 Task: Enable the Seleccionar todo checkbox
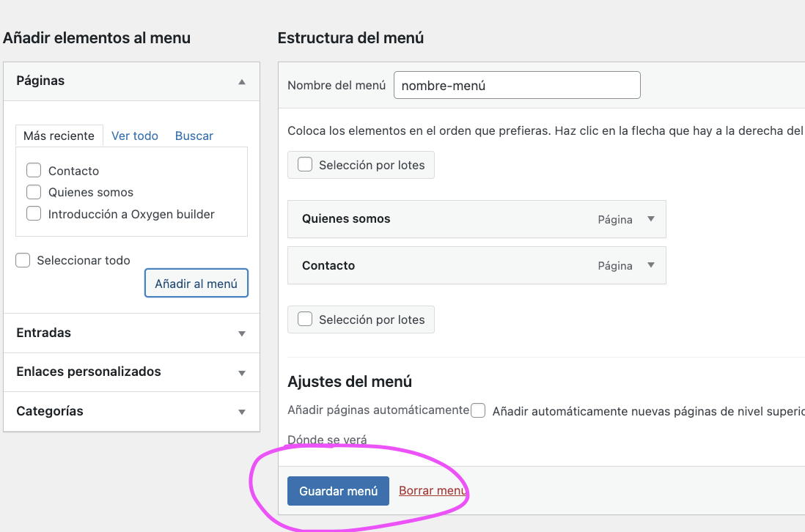tap(23, 260)
